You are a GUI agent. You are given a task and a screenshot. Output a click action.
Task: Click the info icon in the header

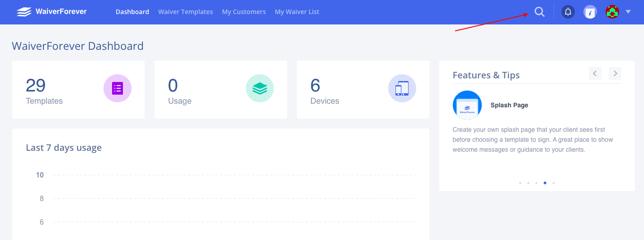(x=590, y=12)
